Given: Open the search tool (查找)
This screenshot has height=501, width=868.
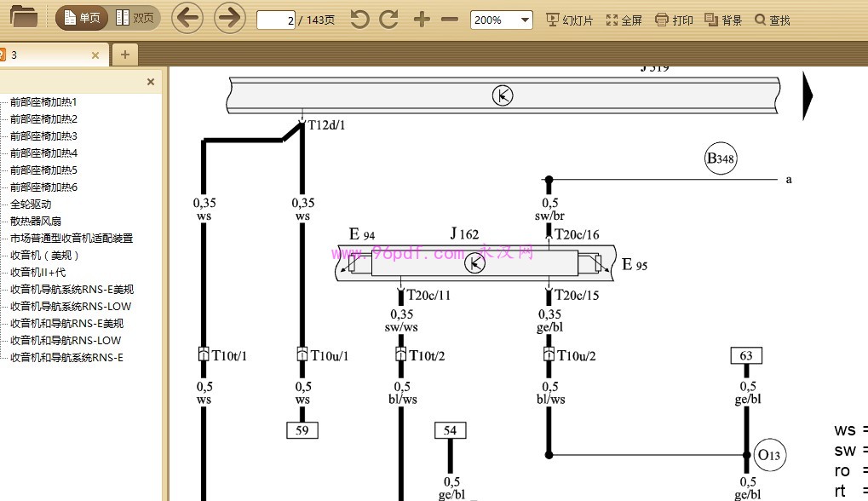Looking at the screenshot, I should (x=773, y=20).
